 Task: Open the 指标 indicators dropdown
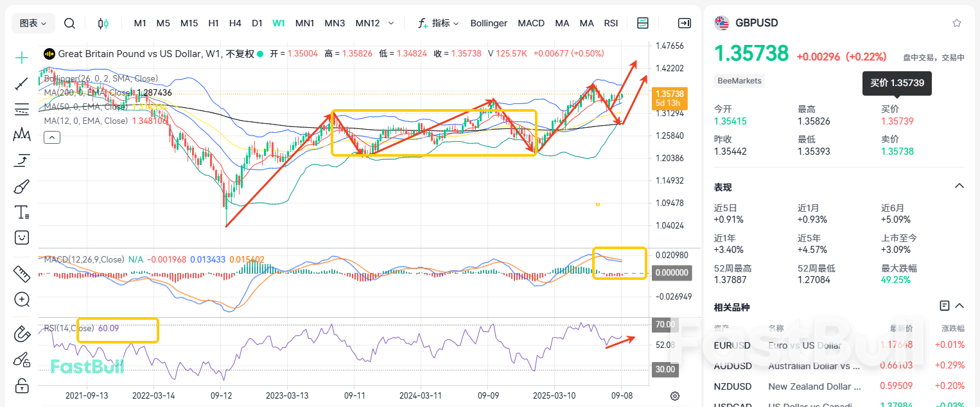click(440, 22)
